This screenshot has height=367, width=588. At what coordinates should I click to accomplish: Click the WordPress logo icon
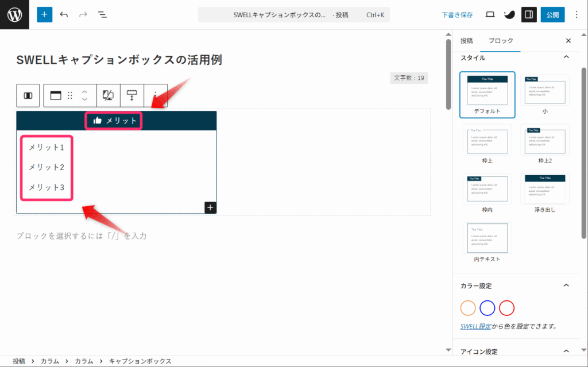tap(14, 14)
